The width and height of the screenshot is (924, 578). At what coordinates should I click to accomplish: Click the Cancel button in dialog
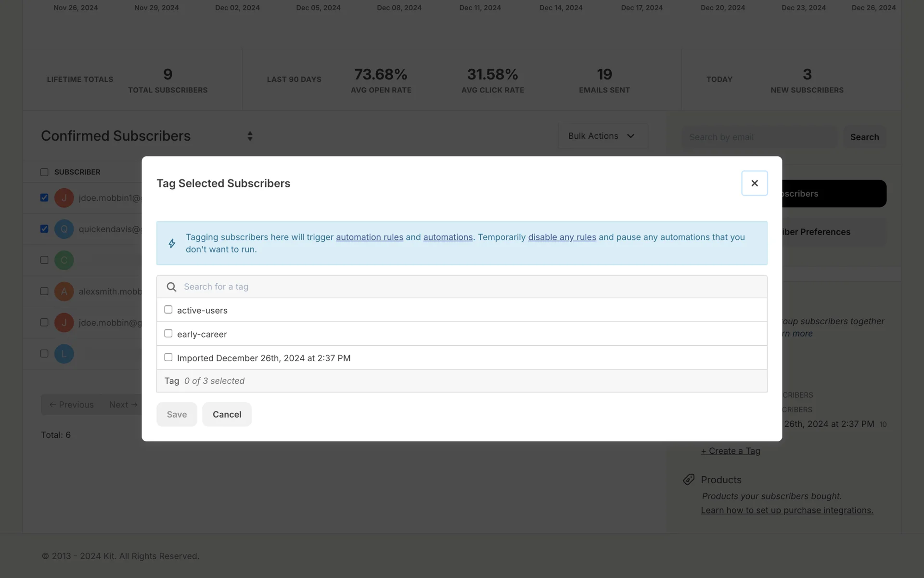point(227,414)
